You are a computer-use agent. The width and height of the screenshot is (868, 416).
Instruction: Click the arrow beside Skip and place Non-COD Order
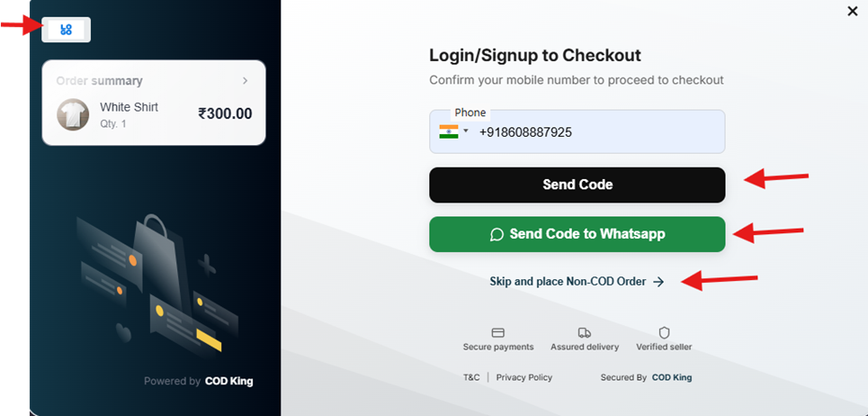pos(658,282)
